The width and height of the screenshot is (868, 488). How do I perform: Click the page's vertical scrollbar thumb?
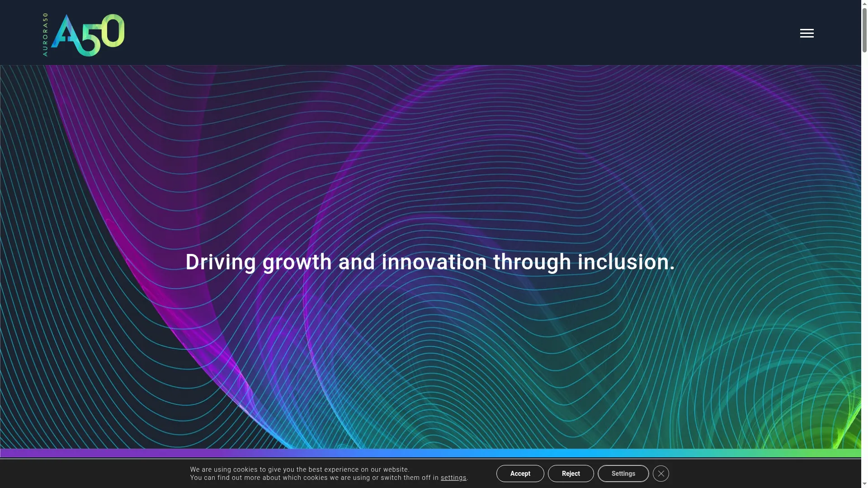point(864,30)
